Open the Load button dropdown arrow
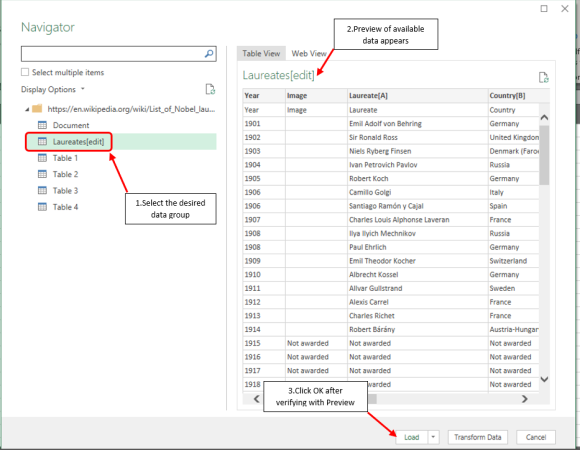580x450 pixels. [x=433, y=437]
